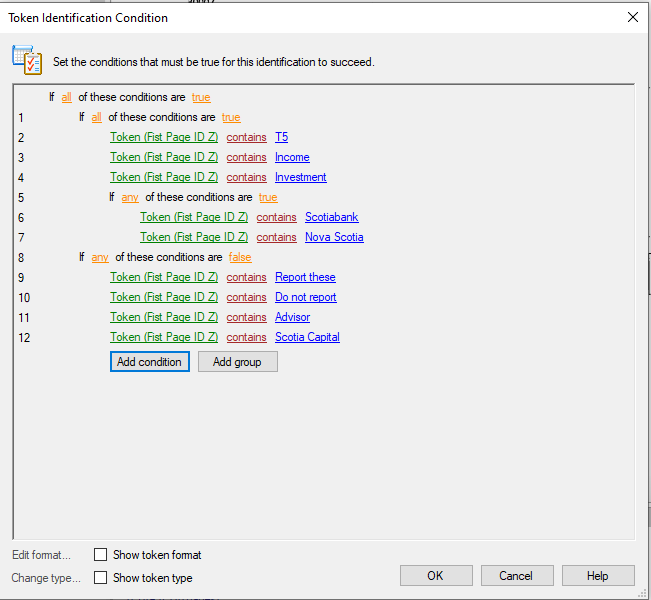Select row number 11 in condition list

(24, 318)
